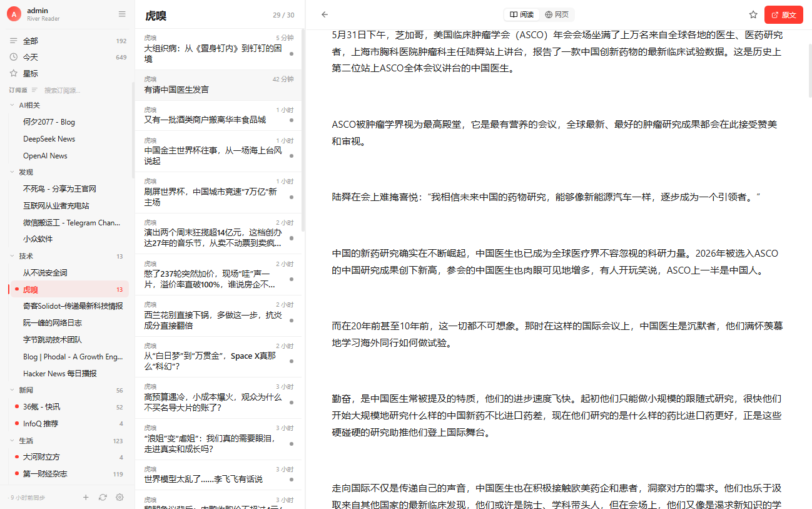Screen dimensions: 812x509
Task: Open article 大组织病：从《置身钉内》到钉钉的困境
Action: 218,49
